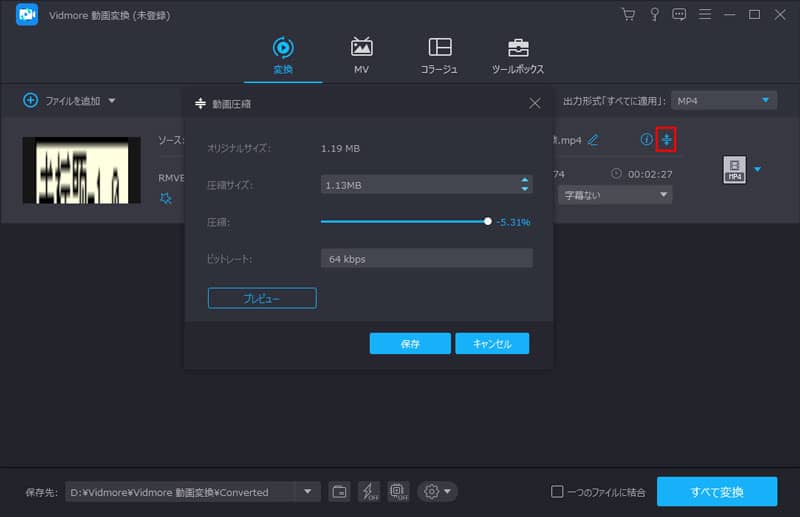The height and width of the screenshot is (517, 800).
Task: Expand the 出力形式 MP4 dropdown
Action: pyautogui.click(x=724, y=100)
